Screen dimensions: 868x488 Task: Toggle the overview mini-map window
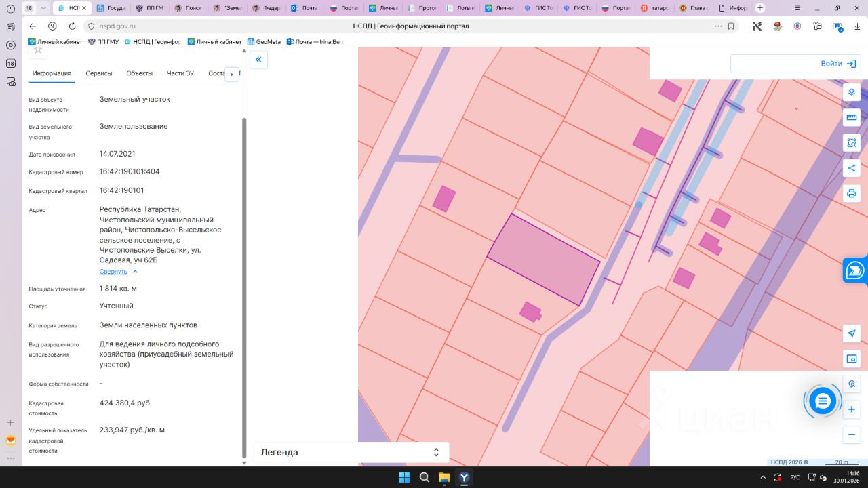click(852, 359)
